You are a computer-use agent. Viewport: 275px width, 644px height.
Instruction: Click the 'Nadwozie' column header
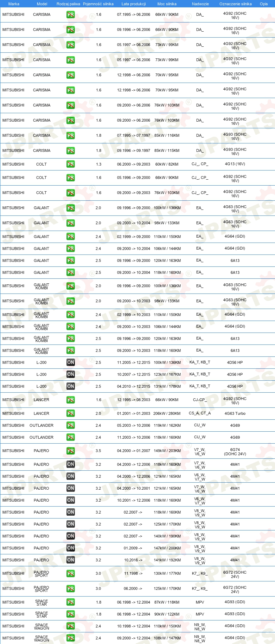(x=200, y=4)
